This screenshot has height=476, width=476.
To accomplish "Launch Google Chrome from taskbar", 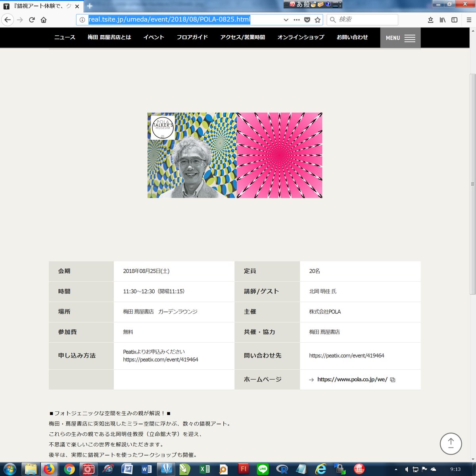I will click(x=69, y=469).
